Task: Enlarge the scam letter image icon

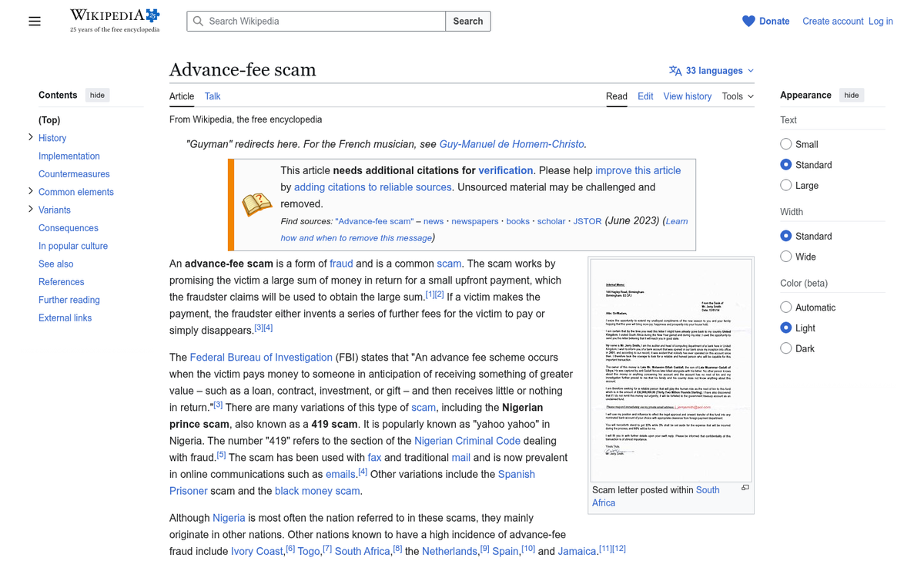Action: (745, 488)
